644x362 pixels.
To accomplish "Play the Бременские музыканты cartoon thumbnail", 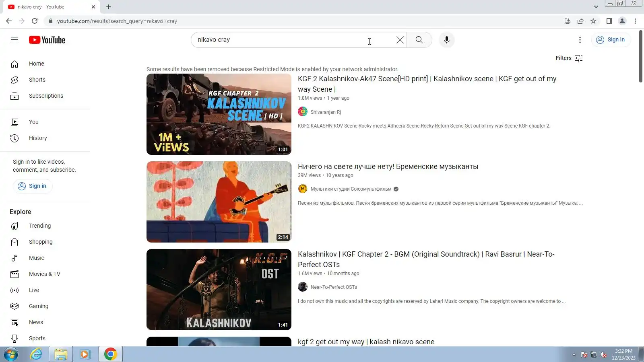I will [219, 202].
